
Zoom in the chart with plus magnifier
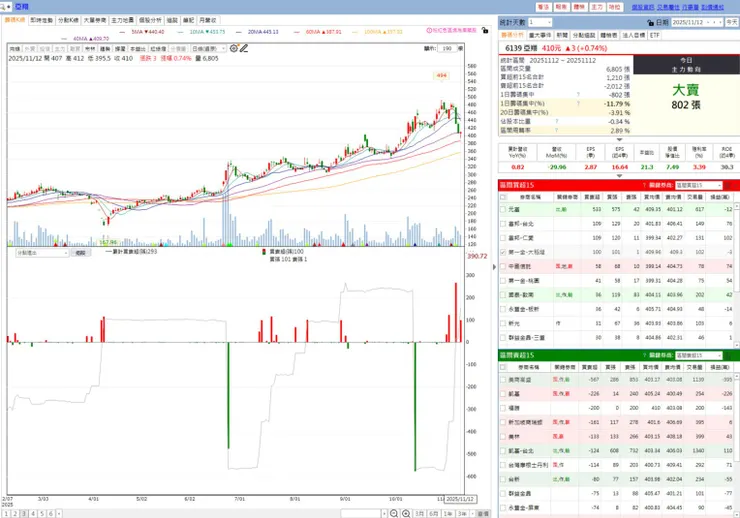[406, 513]
